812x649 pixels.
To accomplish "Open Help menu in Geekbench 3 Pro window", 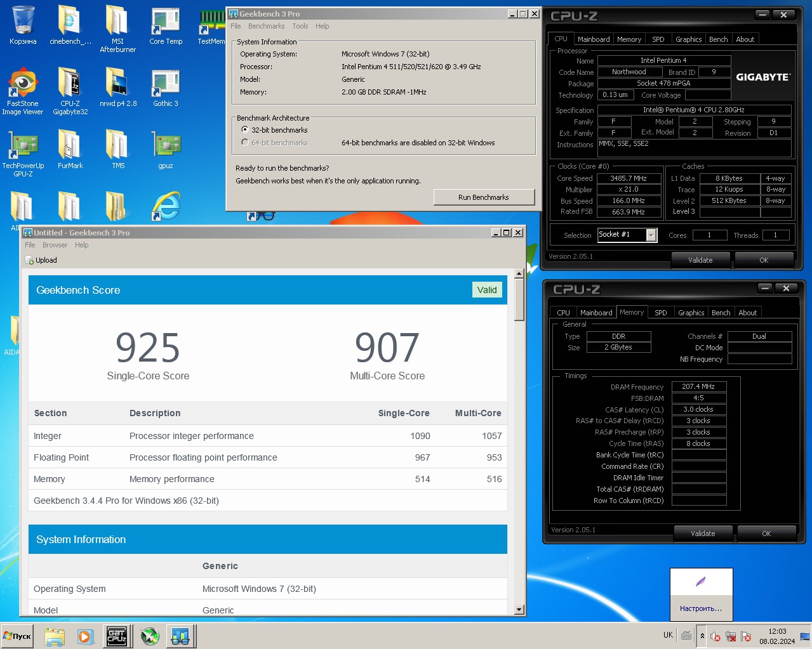I will [323, 26].
